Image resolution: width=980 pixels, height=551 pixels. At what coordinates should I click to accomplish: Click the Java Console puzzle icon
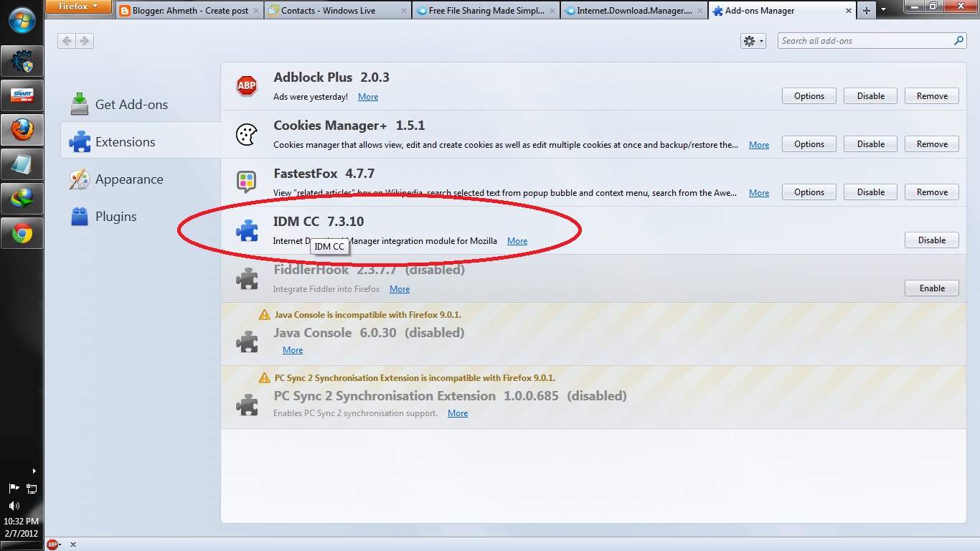[x=247, y=342]
